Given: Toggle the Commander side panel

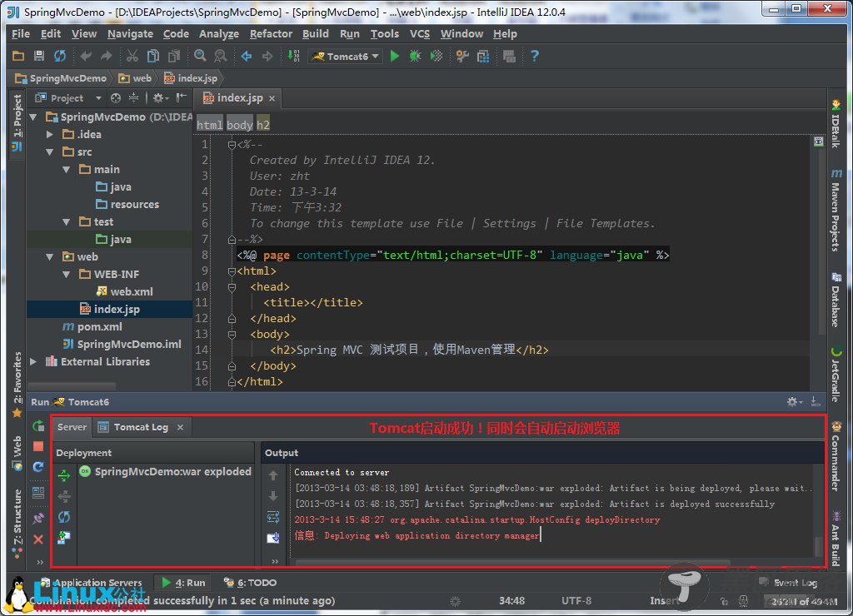Looking at the screenshot, I should [x=836, y=455].
